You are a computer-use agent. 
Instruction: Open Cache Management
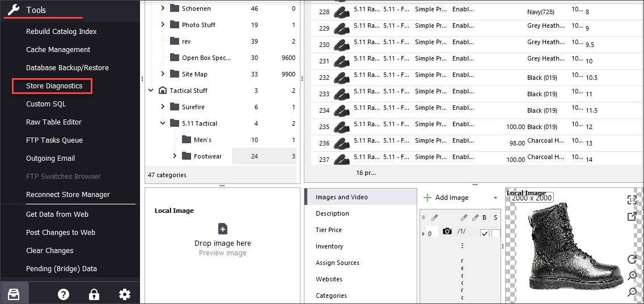point(58,50)
